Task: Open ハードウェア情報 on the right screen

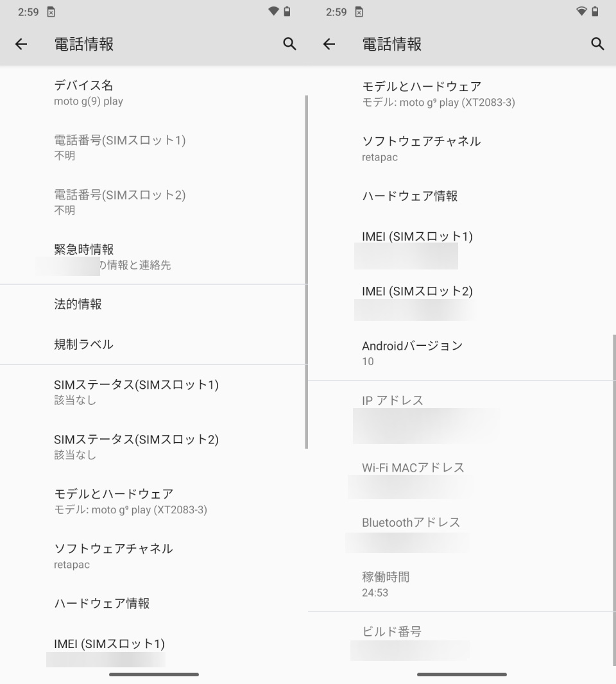Action: pos(461,196)
